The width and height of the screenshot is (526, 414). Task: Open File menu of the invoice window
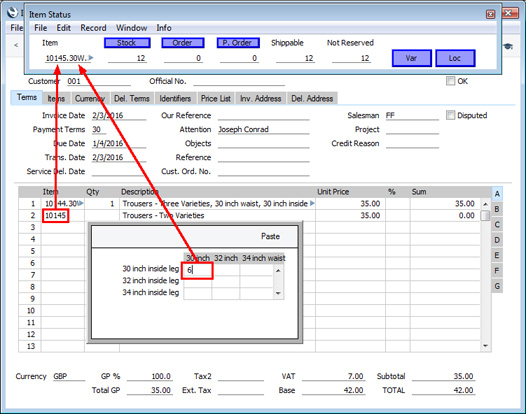point(16,28)
